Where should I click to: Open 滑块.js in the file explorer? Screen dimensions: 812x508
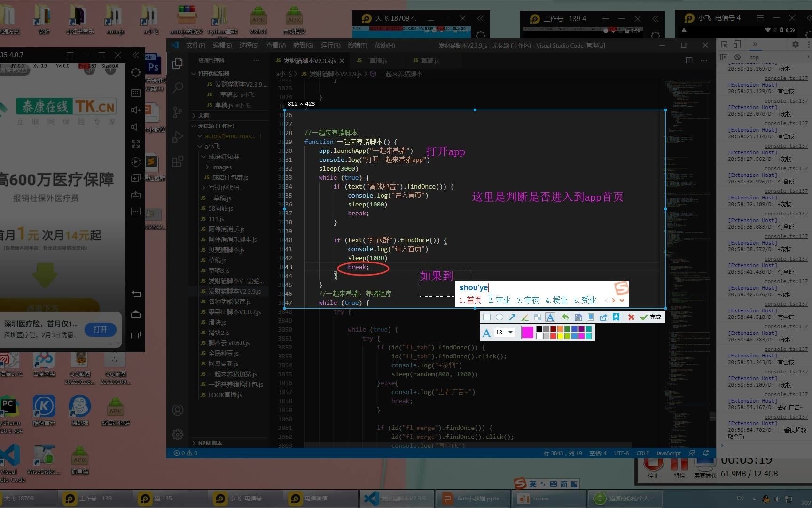click(x=217, y=322)
